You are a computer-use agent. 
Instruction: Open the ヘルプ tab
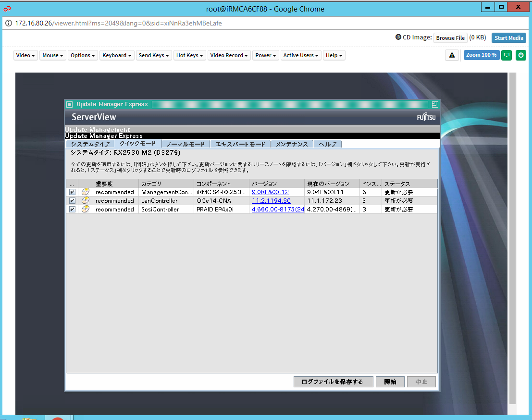pos(327,144)
